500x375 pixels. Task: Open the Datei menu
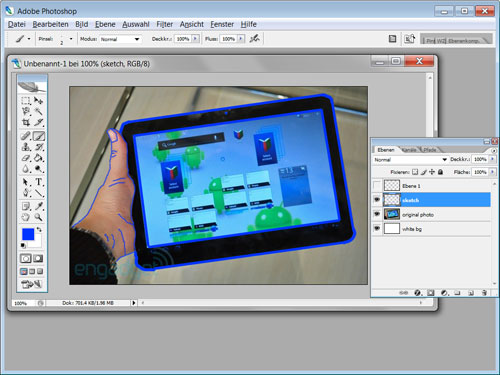click(17, 24)
